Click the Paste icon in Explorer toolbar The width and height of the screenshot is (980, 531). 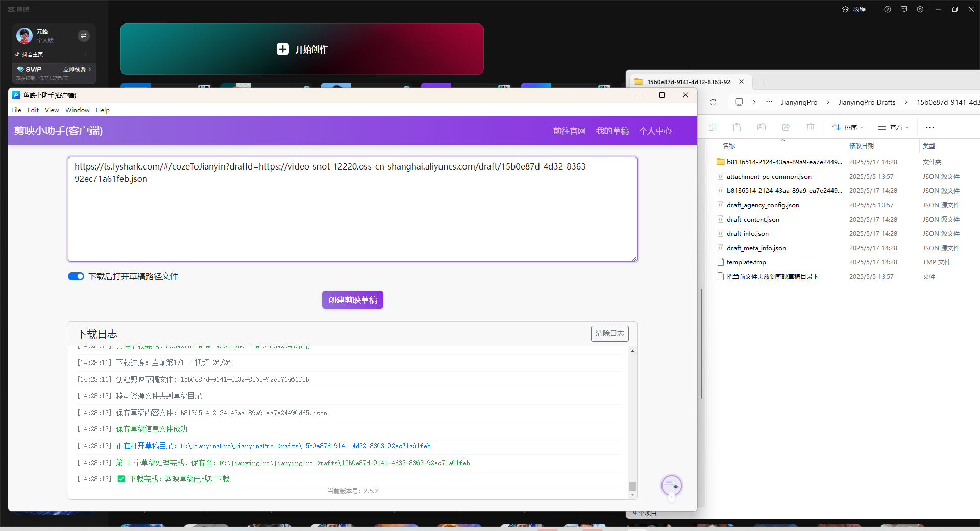click(x=737, y=127)
